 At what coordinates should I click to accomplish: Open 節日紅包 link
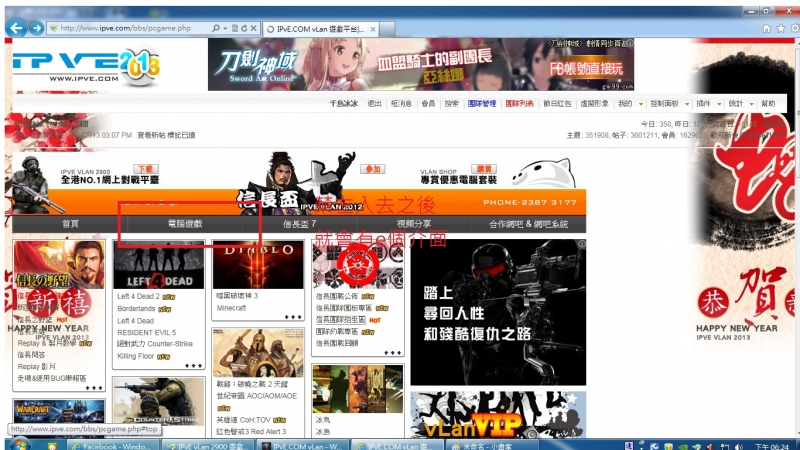coord(557,104)
